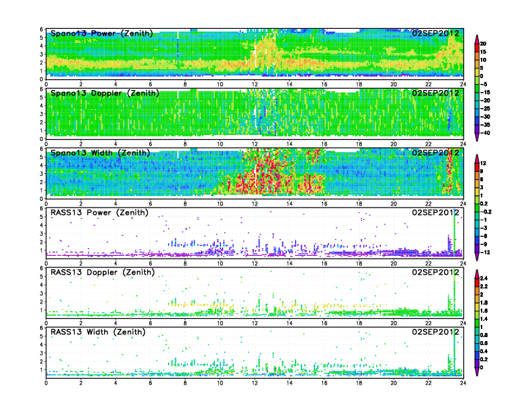The image size is (532, 411).
Task: Select the 02SEP2012 date in Spano13 Doppler panel
Action: coord(435,93)
